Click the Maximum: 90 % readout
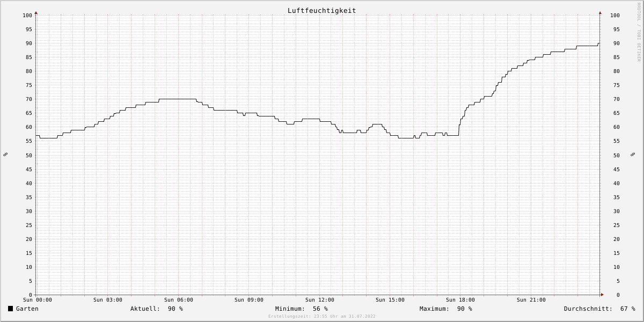The height and width of the screenshot is (322, 644). pos(446,309)
